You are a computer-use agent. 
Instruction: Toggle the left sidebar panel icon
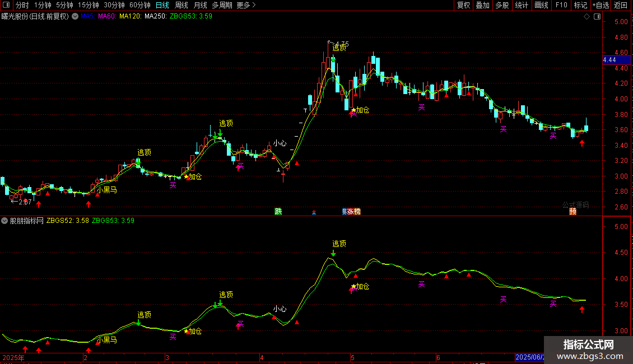tap(6, 5)
